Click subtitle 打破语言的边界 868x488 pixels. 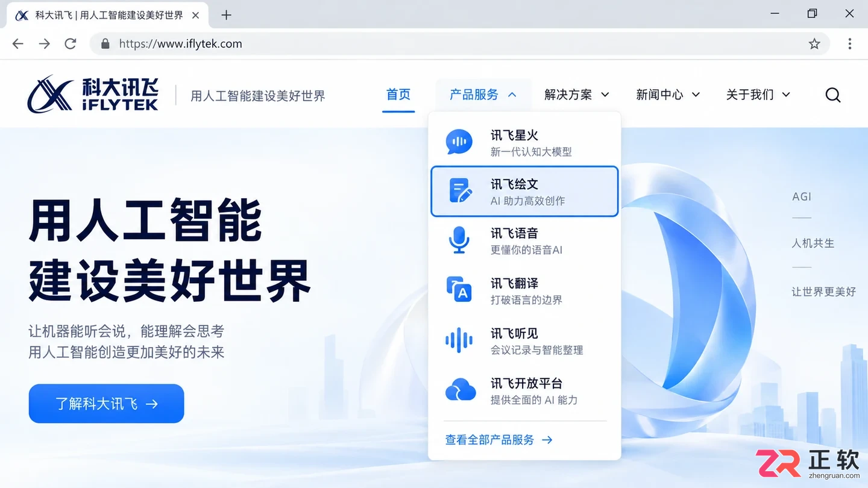(526, 300)
